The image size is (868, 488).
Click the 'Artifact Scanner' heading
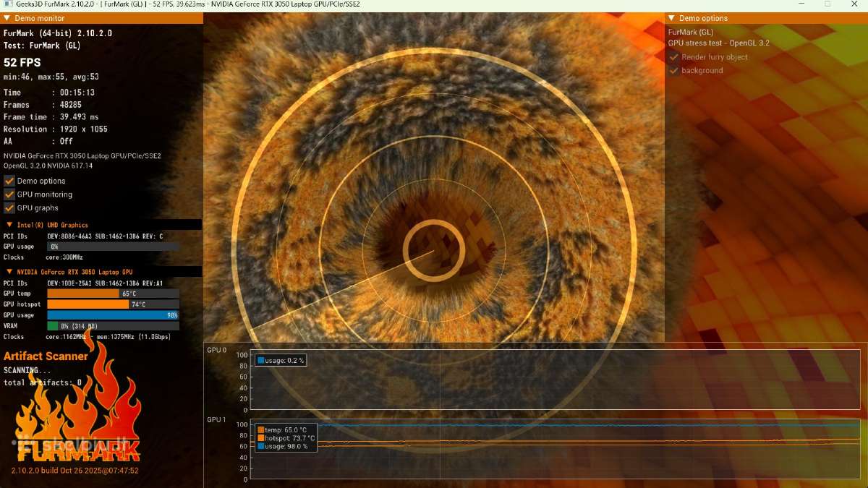46,356
